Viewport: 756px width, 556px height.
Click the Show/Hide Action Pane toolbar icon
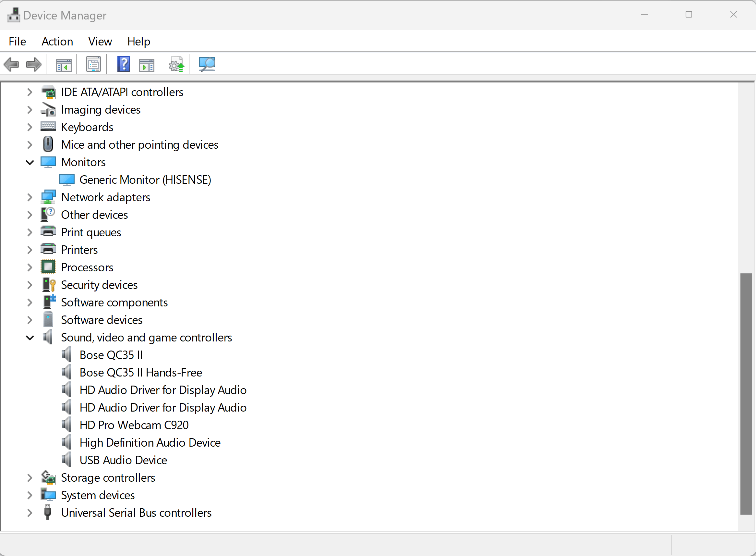(x=146, y=64)
